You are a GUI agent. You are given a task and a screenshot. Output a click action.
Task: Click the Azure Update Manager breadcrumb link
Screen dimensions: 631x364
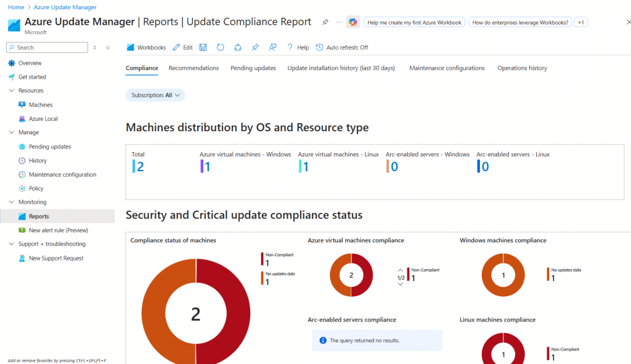(65, 7)
